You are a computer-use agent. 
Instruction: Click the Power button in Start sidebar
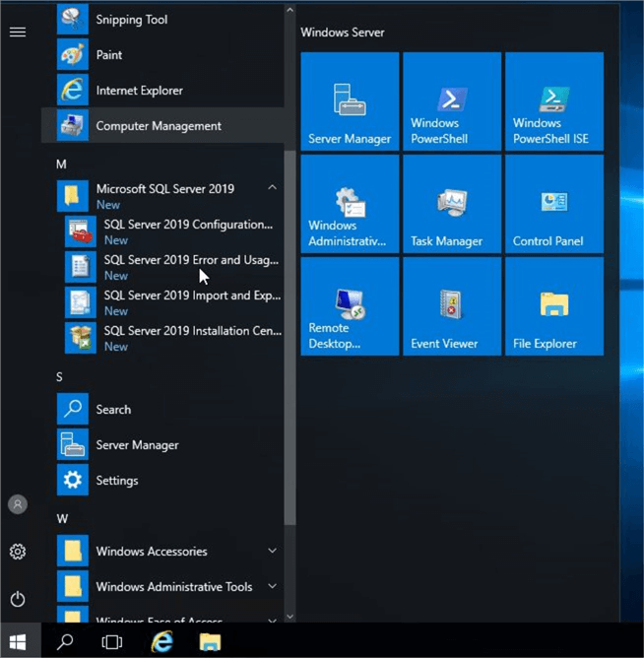(x=18, y=599)
